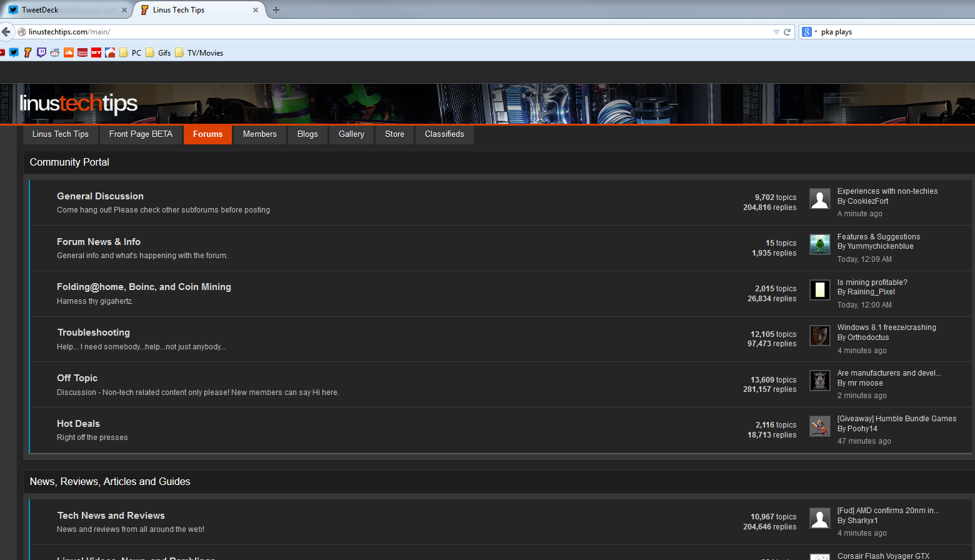Click the linustechtips site logo
The height and width of the screenshot is (560, 975).
[x=78, y=104]
